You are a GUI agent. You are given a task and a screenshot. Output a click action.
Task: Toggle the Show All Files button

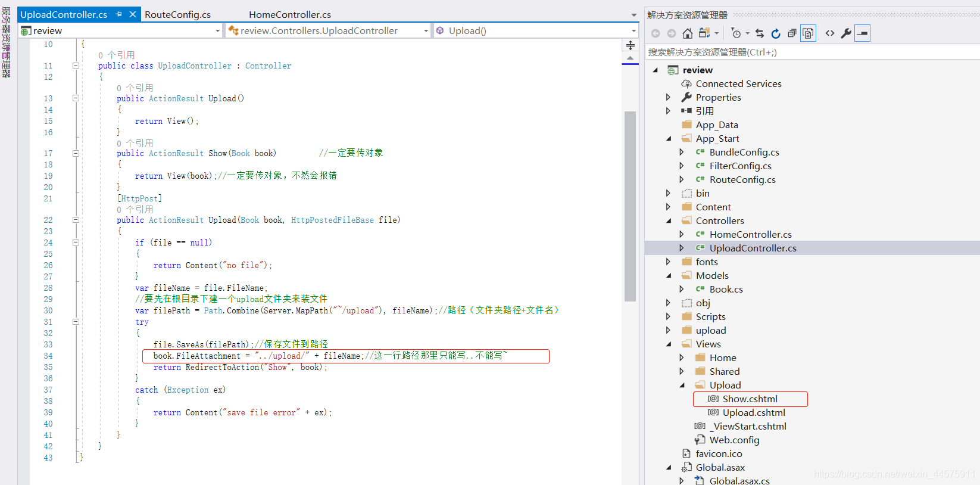pyautogui.click(x=808, y=33)
